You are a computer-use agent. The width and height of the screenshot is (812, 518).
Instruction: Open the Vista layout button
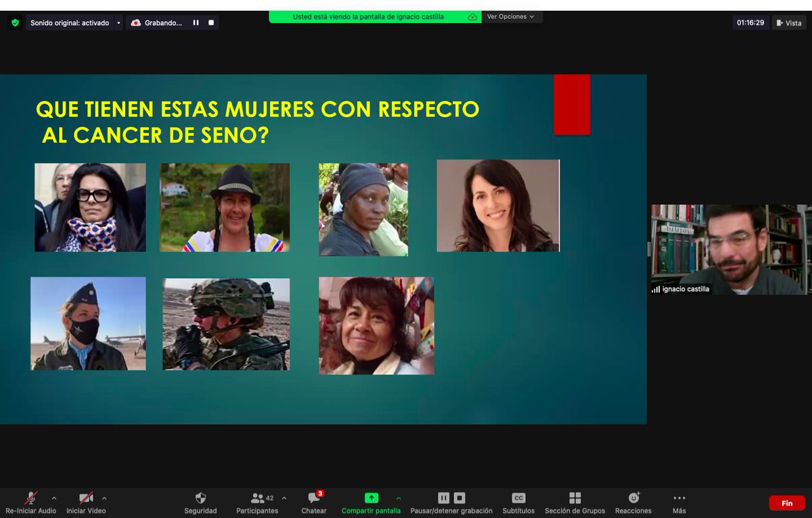pos(789,22)
